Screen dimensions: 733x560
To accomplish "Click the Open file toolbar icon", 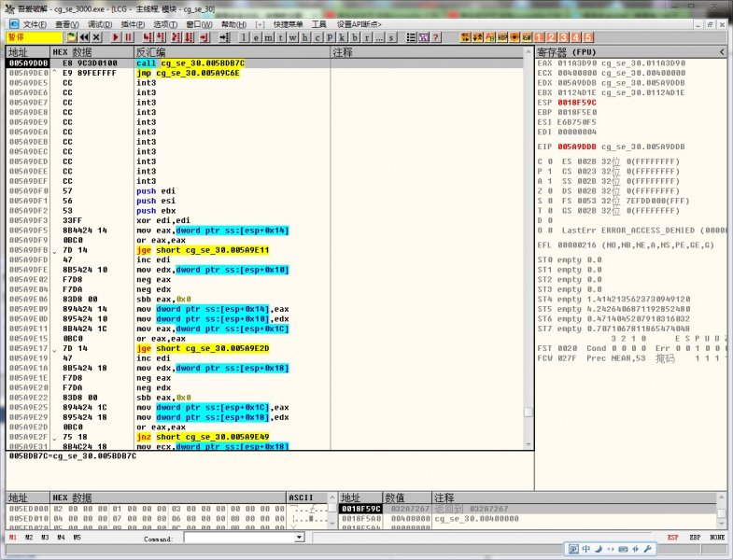I will [x=72, y=37].
